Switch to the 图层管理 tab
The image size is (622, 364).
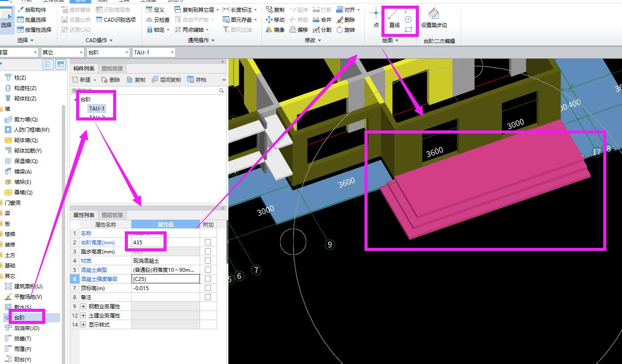112,215
